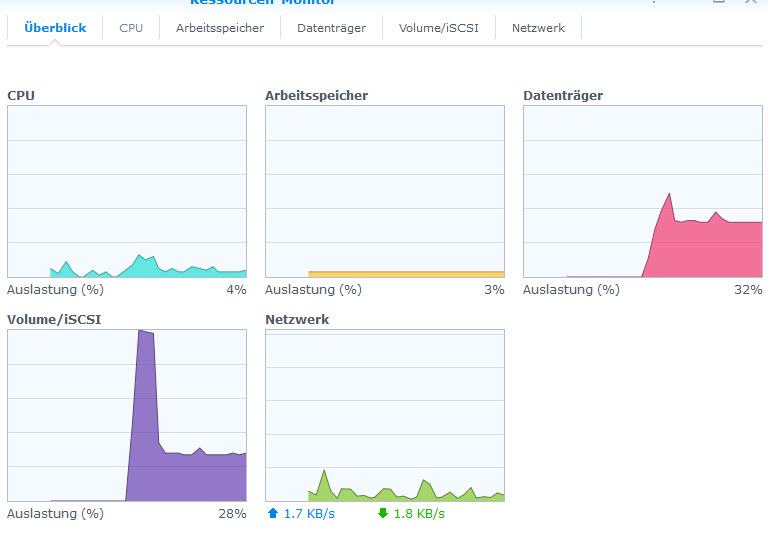Screen dimensions: 768x537
Task: Click the 1.8 KB/s download value
Action: [x=419, y=513]
